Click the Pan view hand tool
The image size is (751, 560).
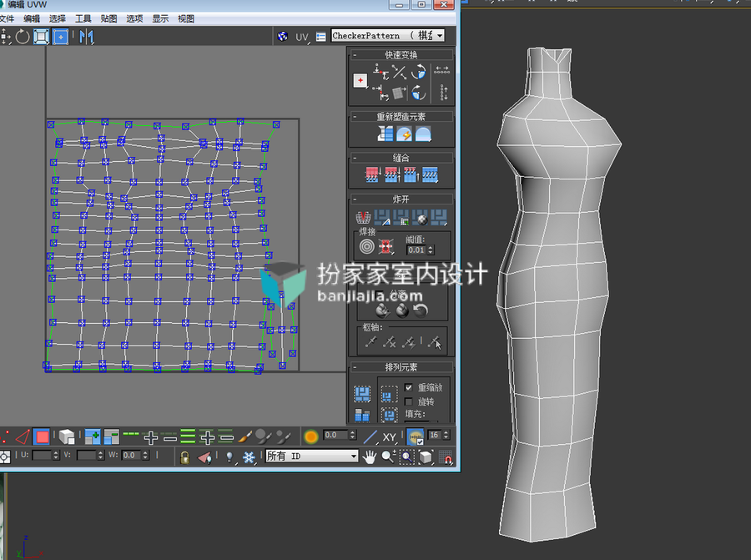pos(370,457)
